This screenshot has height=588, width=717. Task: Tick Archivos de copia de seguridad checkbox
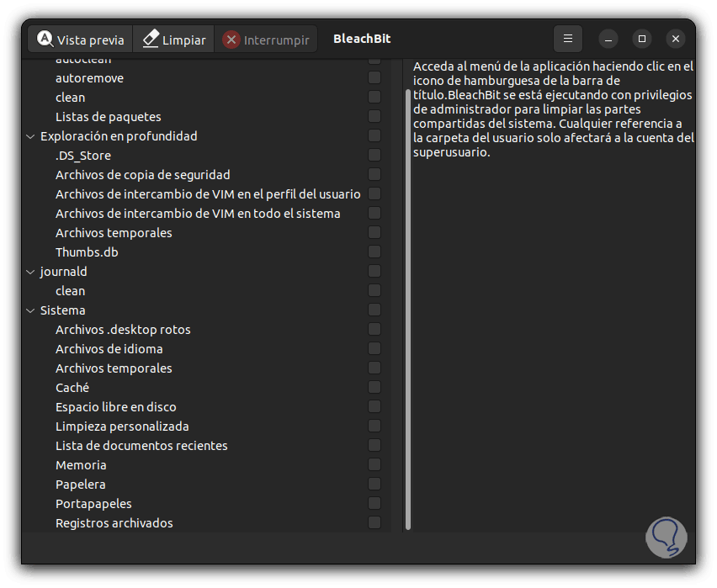(x=374, y=175)
